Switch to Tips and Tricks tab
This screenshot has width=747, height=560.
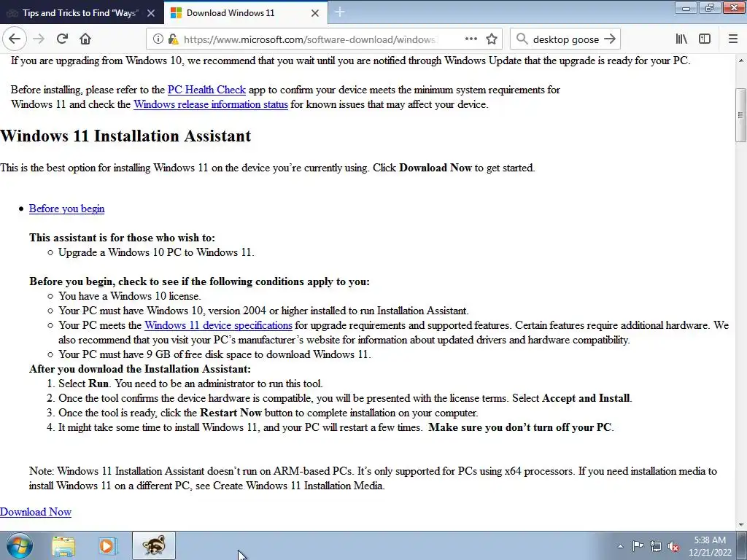pyautogui.click(x=81, y=13)
